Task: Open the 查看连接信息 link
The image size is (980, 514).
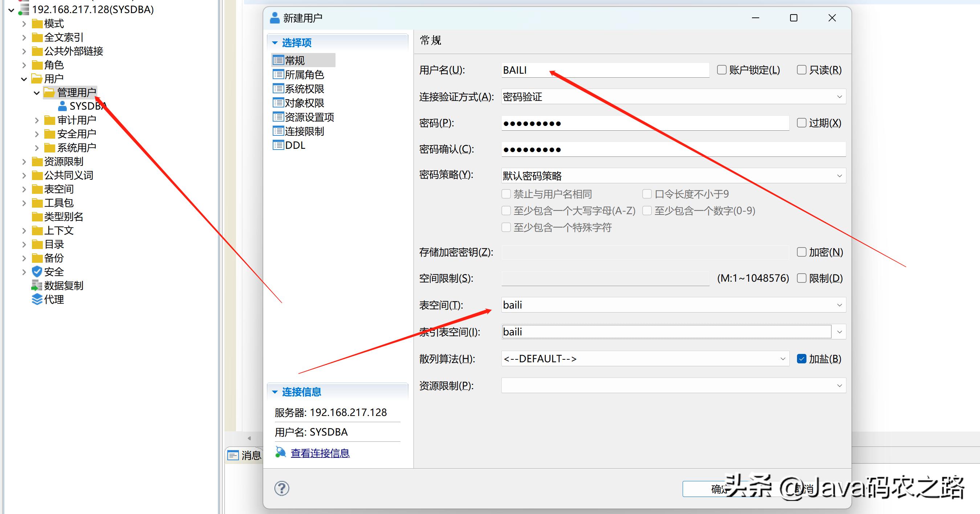Action: pos(320,453)
